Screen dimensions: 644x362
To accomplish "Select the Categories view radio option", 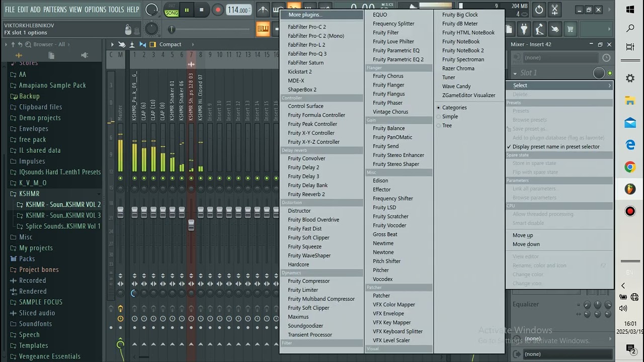I will pyautogui.click(x=454, y=108).
